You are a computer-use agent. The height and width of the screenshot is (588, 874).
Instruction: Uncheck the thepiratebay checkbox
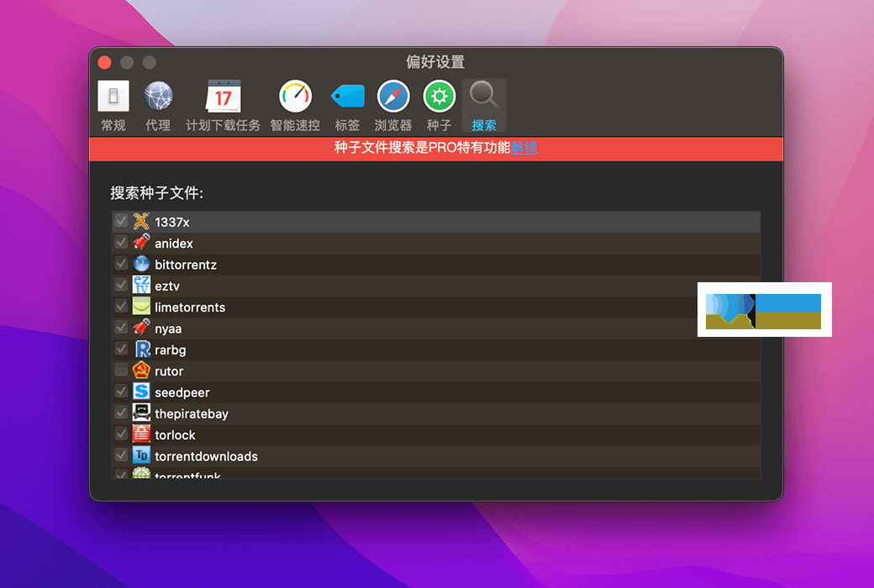pyautogui.click(x=121, y=412)
